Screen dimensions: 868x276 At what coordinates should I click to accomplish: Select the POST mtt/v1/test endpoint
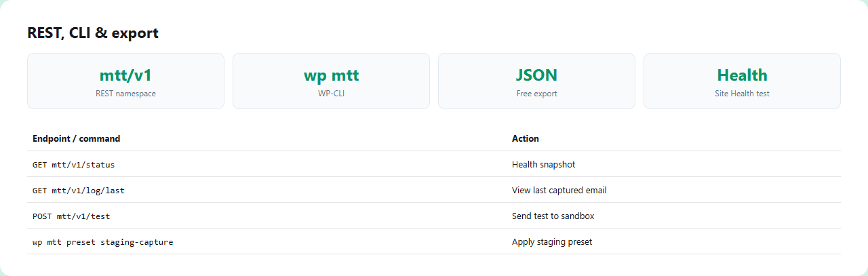click(71, 216)
